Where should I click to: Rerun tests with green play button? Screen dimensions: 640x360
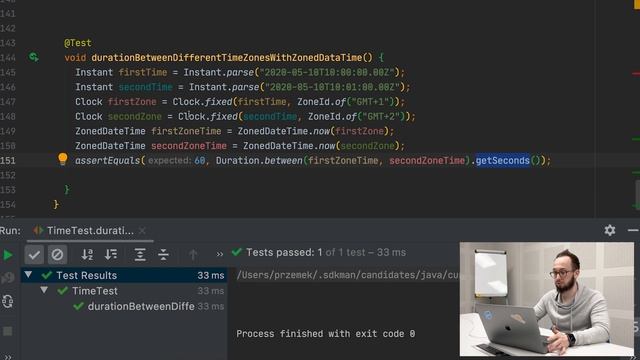pos(8,255)
